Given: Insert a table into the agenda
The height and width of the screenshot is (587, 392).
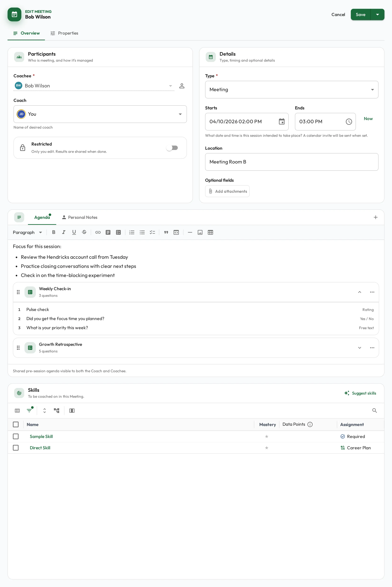Looking at the screenshot, I should click(210, 233).
